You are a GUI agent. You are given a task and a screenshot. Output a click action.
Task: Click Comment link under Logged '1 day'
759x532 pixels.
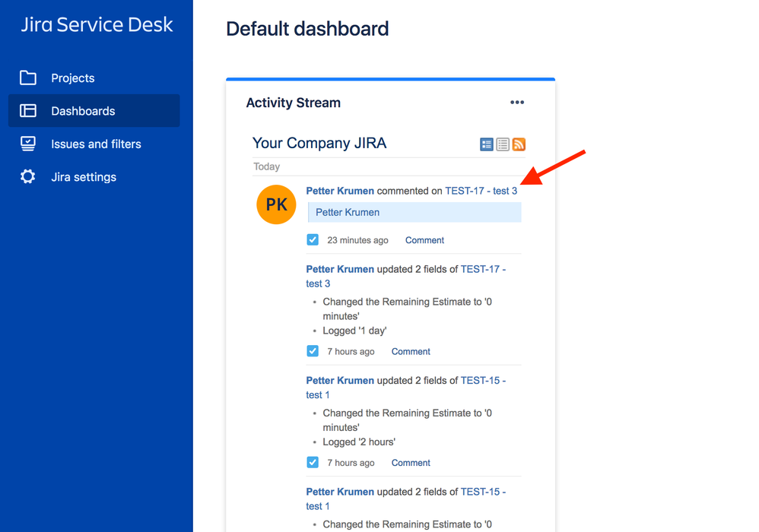411,352
